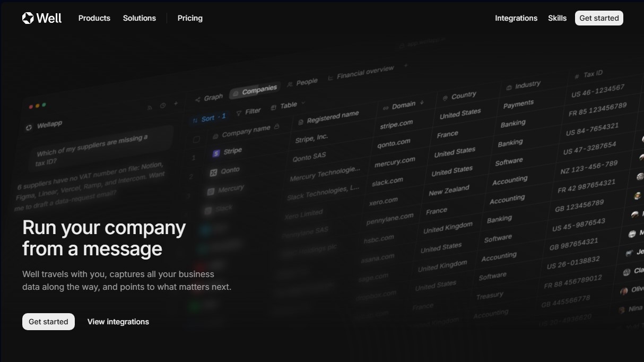This screenshot has width=644, height=362.
Task: Open the Skills link in header
Action: pyautogui.click(x=557, y=18)
